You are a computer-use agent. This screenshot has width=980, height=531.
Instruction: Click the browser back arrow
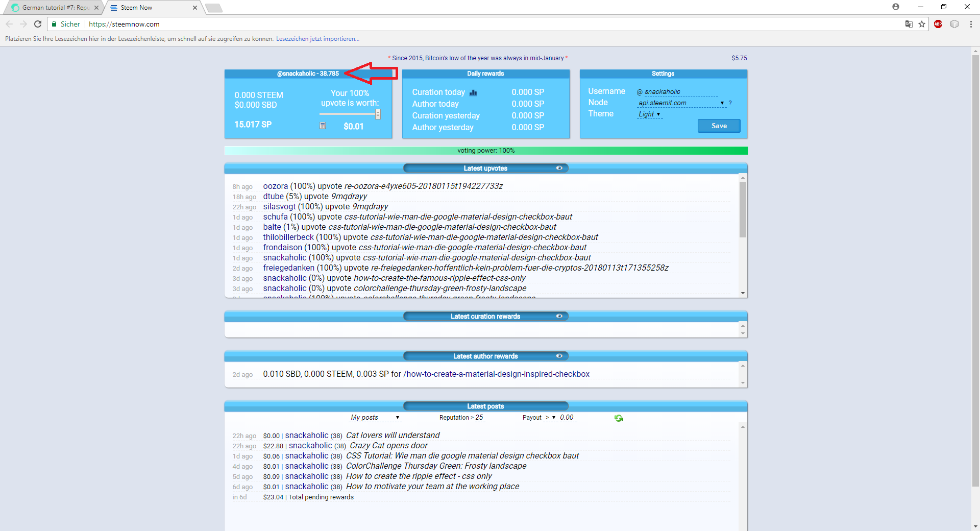pos(9,24)
